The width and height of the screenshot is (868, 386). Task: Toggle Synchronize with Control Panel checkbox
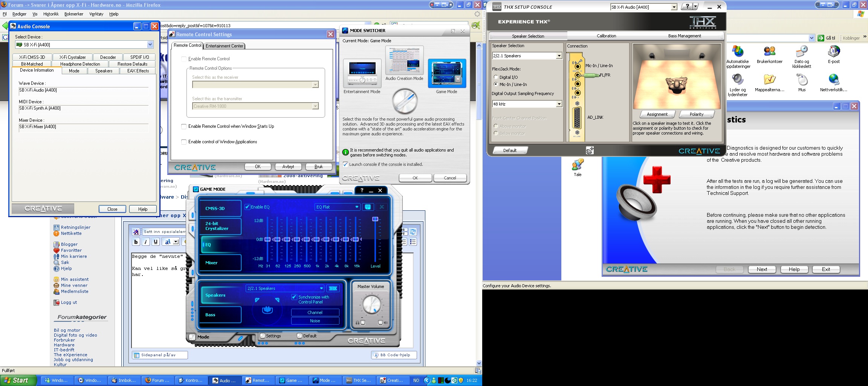(294, 297)
